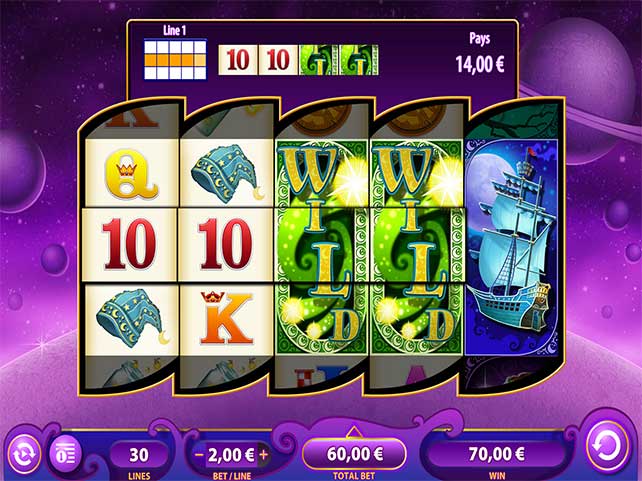Click the 2,00 € bet per line value
Viewport: 642px width, 481px height.
231,454
